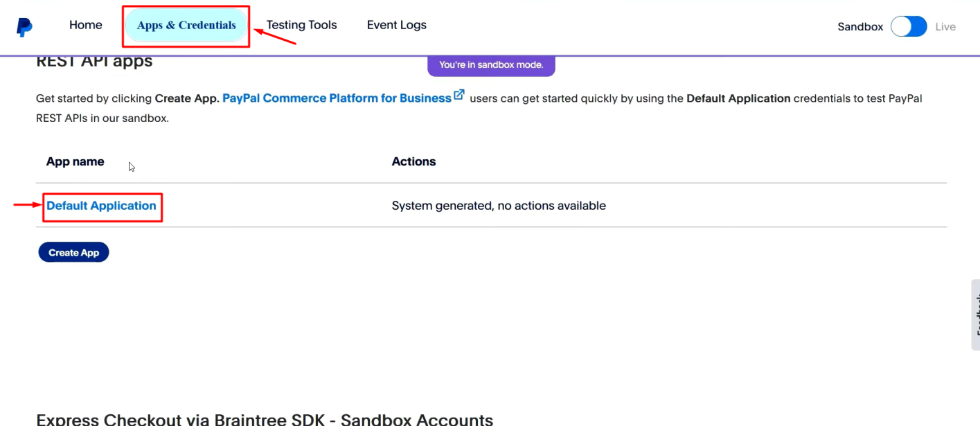
Task: Open the external link icon beside Business
Action: tap(459, 96)
